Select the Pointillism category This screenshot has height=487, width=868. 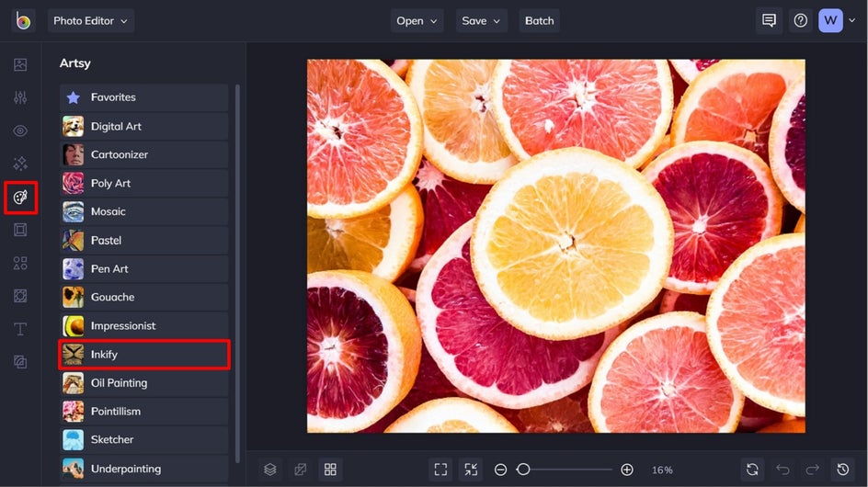144,411
